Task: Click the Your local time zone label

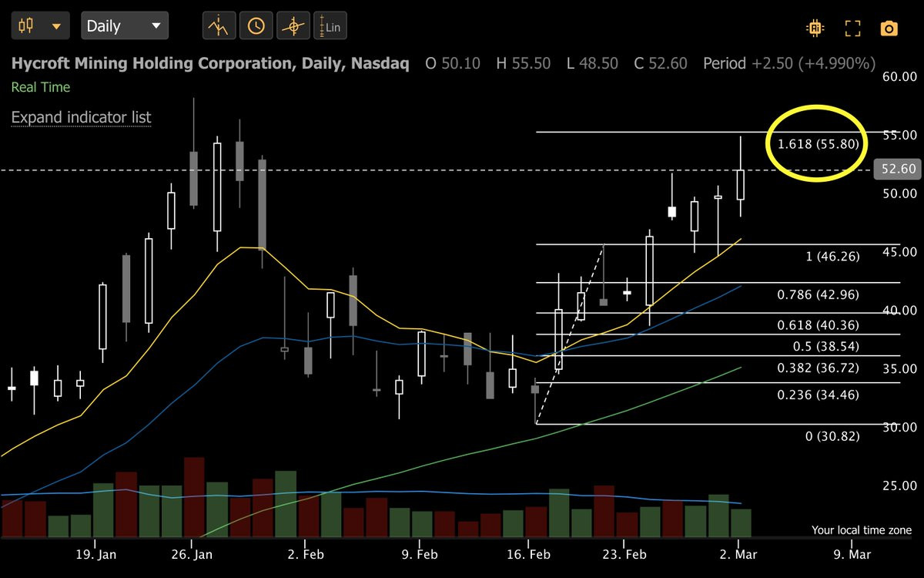Action: (x=862, y=530)
